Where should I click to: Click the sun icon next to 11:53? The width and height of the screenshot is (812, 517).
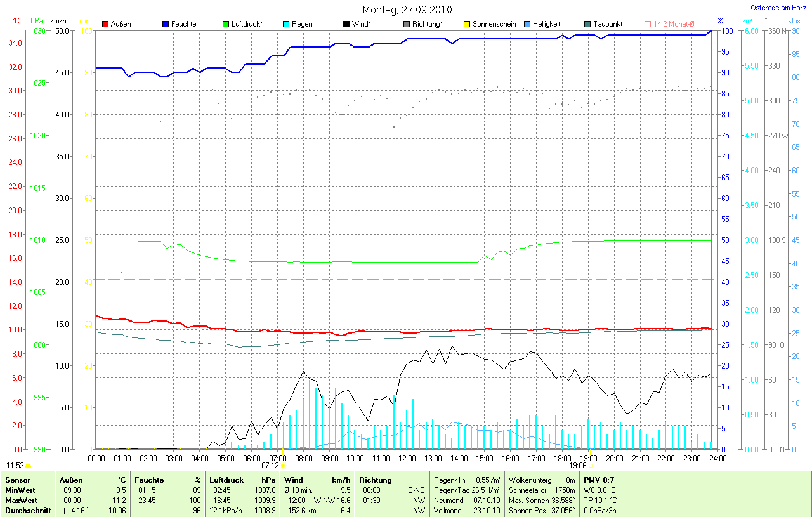29,465
